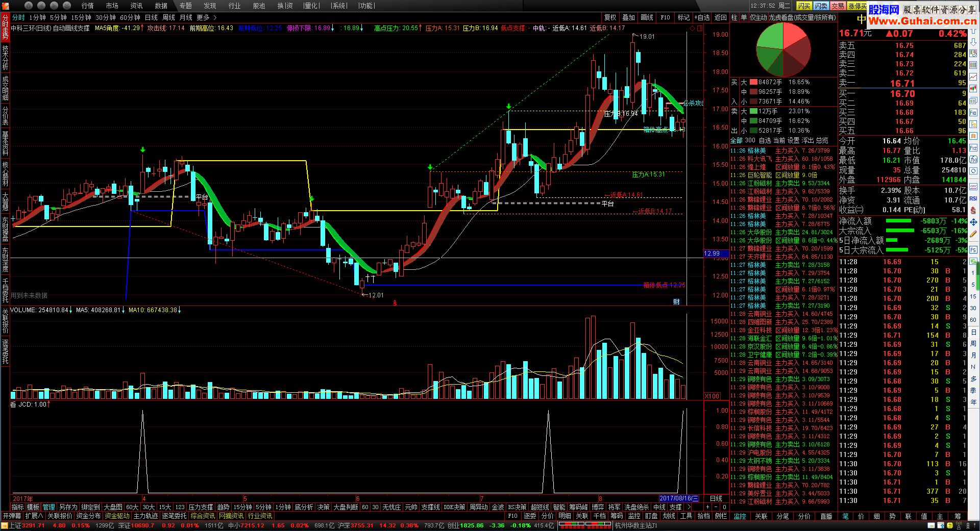Click 分时走势 vertical sidebar tab
The height and width of the screenshot is (531, 980).
point(5,28)
